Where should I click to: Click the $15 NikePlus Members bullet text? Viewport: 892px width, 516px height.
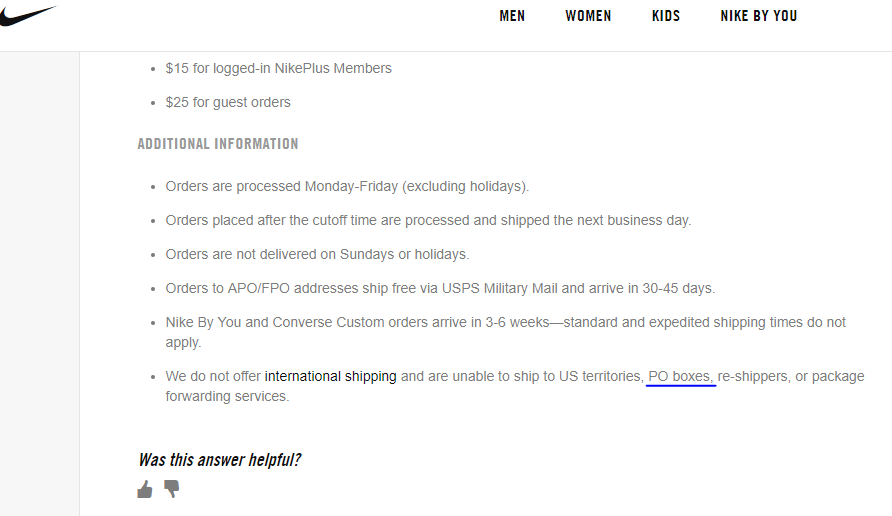coord(278,69)
